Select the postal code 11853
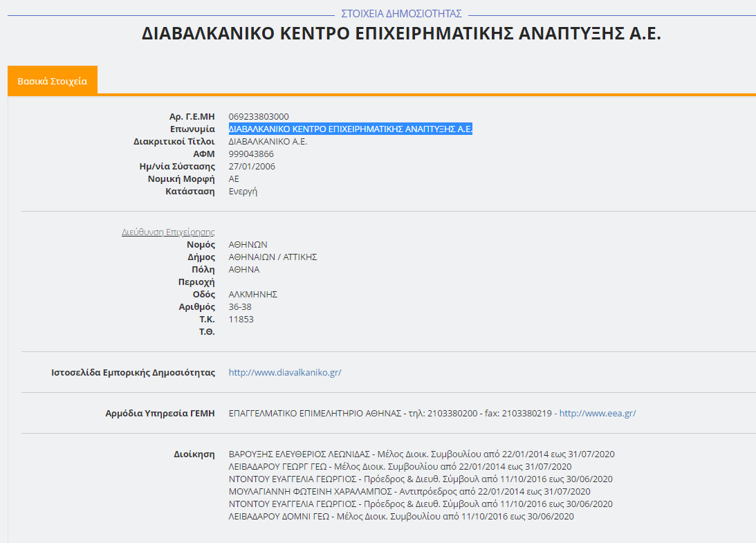The width and height of the screenshot is (756, 543). 241,320
